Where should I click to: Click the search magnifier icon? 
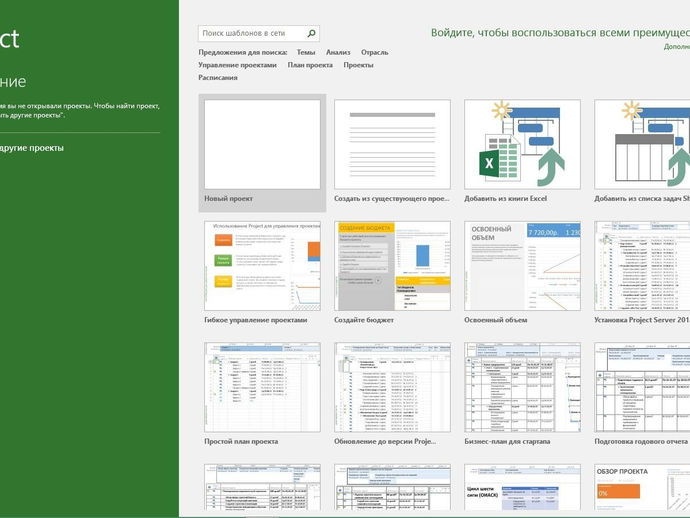(312, 33)
